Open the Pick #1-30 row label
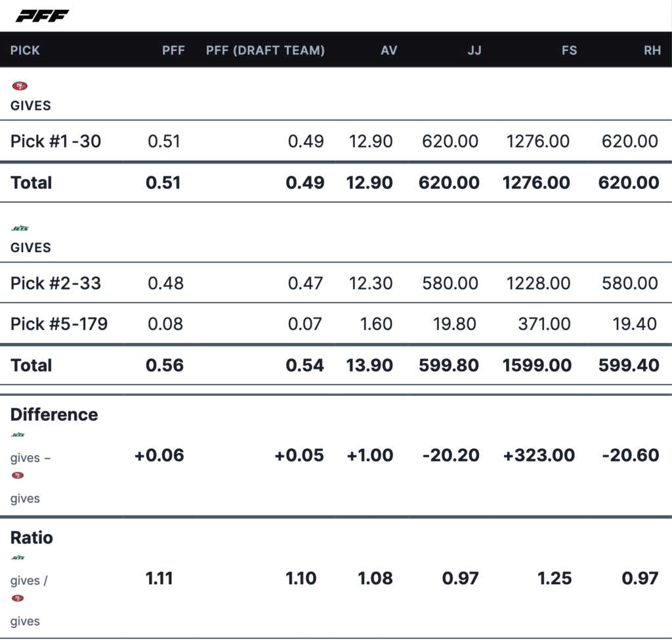The image size is (672, 640). [56, 141]
